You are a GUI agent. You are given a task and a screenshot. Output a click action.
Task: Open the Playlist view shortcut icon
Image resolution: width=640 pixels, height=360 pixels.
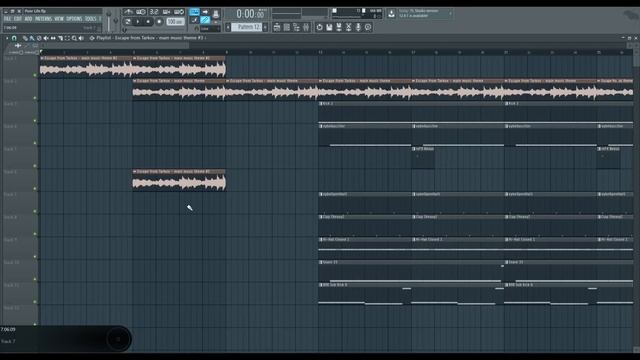point(277,27)
